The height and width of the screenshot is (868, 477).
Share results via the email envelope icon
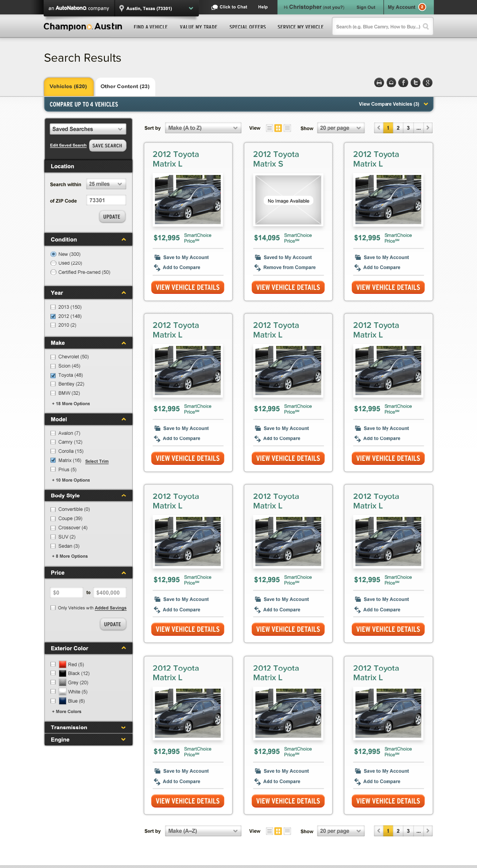click(391, 82)
